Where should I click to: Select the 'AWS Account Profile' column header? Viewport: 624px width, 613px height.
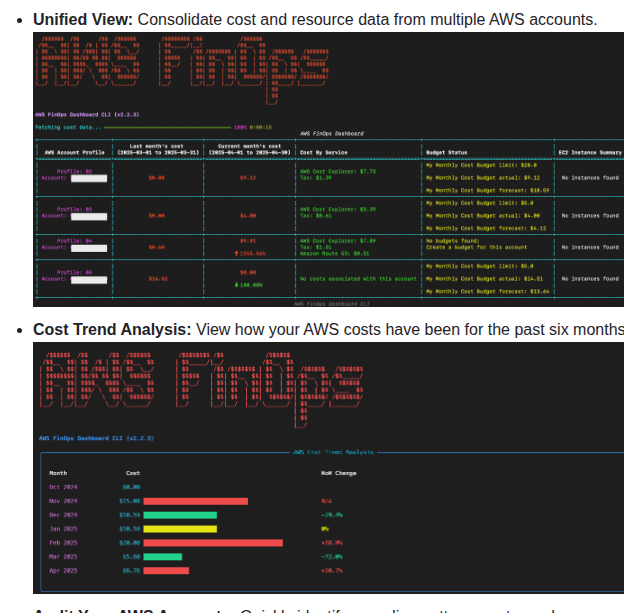(x=74, y=152)
